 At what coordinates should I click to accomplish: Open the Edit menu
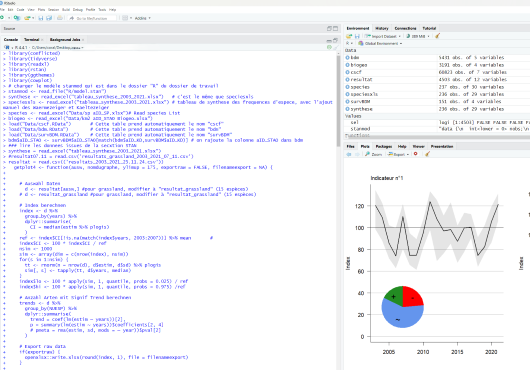[10, 9]
